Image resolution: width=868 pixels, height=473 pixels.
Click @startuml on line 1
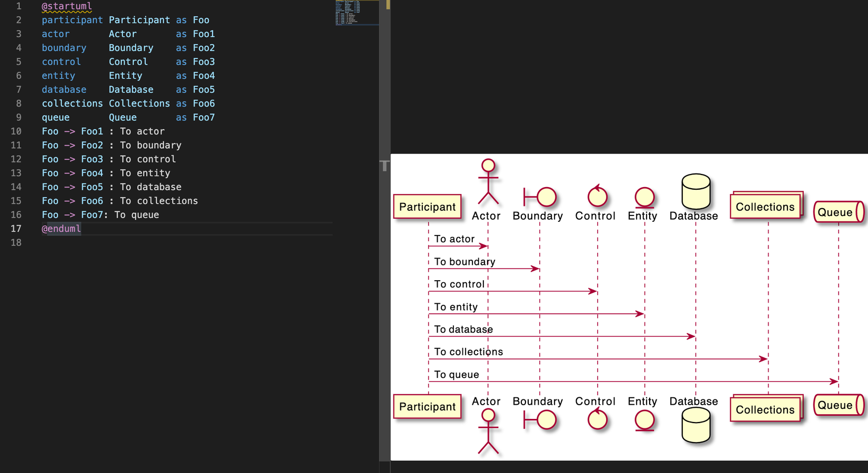click(x=67, y=6)
